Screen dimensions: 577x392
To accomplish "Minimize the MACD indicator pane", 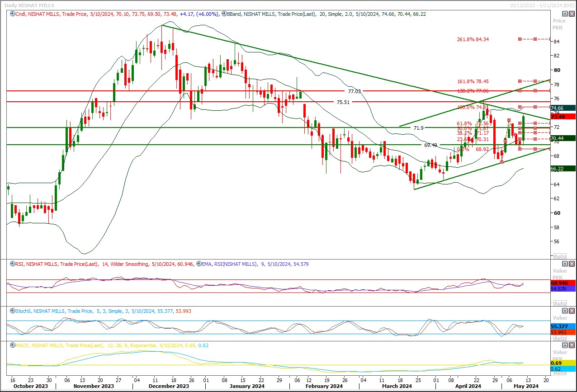I will tap(564, 345).
